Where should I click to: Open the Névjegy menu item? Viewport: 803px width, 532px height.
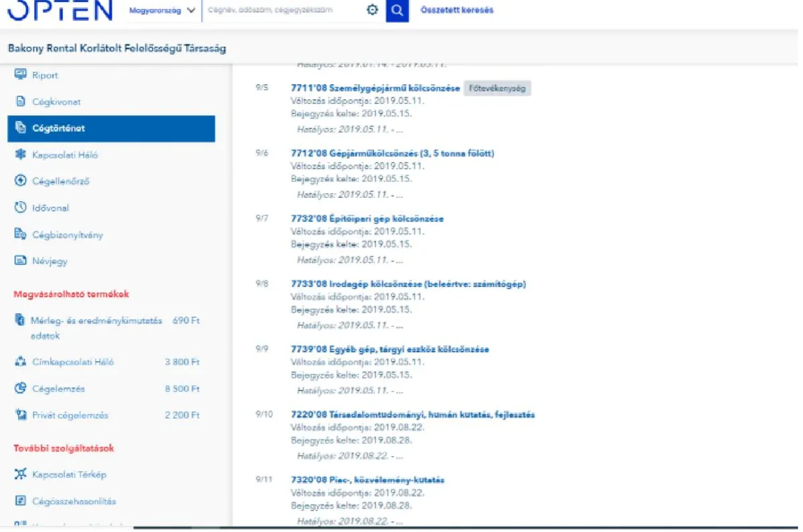click(50, 261)
